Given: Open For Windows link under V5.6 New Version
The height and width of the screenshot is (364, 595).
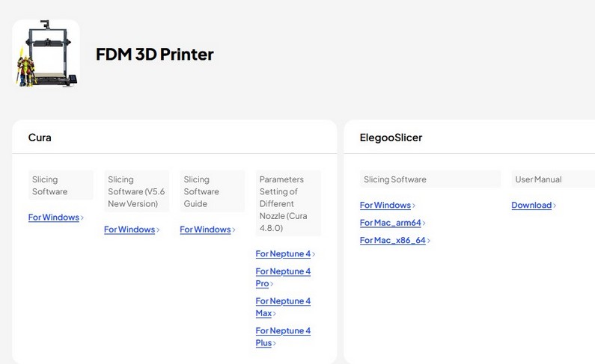Looking at the screenshot, I should (x=129, y=229).
